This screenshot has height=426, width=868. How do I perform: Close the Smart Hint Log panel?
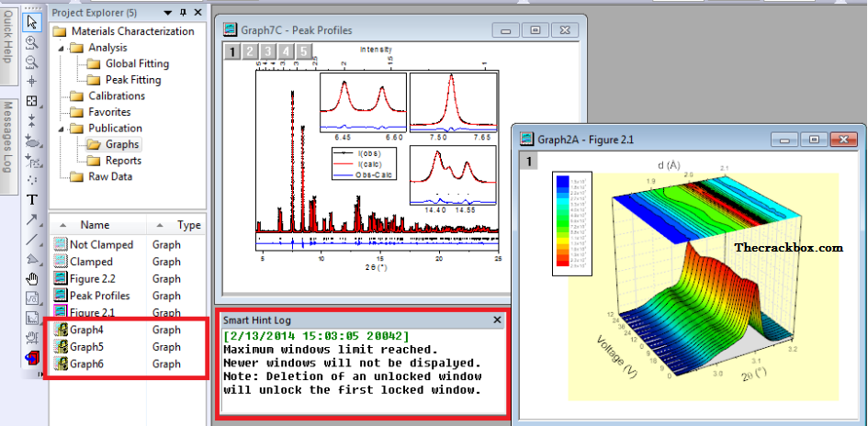[x=497, y=319]
